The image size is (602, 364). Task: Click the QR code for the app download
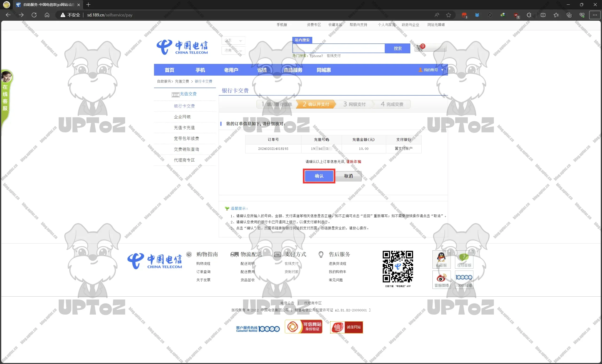[x=397, y=266]
